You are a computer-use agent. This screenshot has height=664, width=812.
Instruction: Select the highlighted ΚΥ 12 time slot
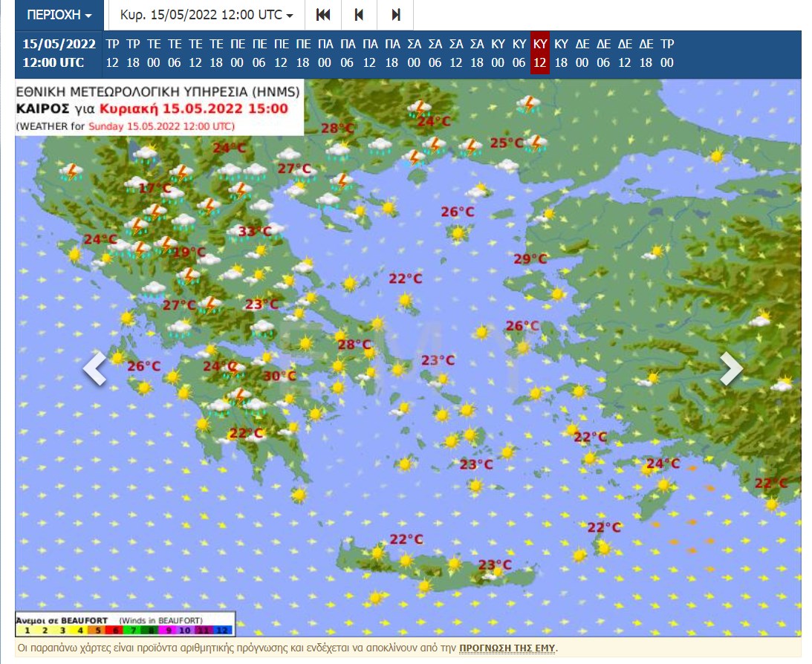coord(540,53)
